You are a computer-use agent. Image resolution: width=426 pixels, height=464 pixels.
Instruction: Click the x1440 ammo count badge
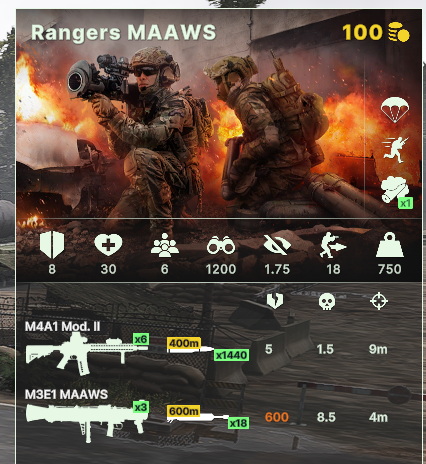[231, 355]
